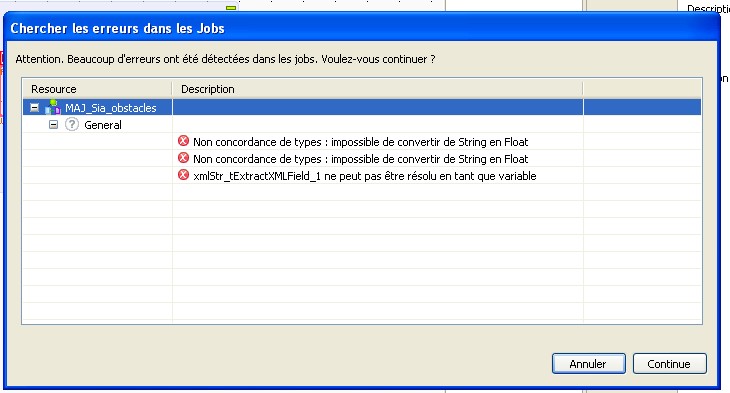Click the warning message text about jobs

tap(225, 59)
